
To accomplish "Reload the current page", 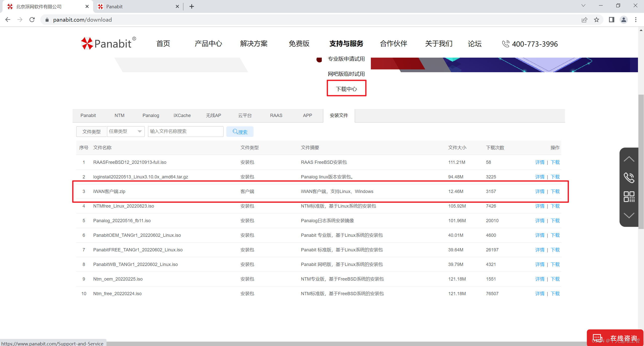I will 32,20.
